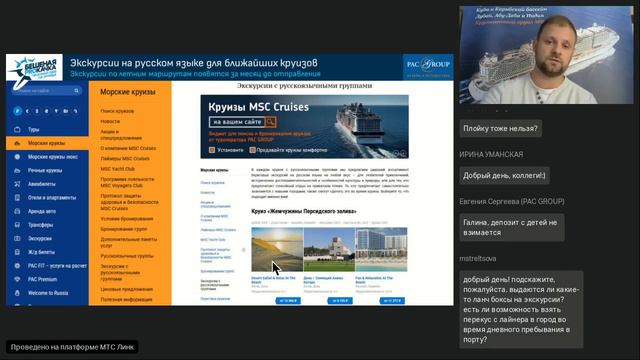The height and width of the screenshot is (360, 640).
Task: Open the beach hotel excursion thumbnail
Action: 381,249
